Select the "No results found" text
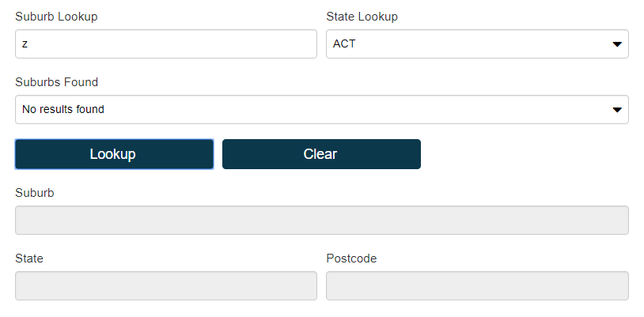 tap(63, 110)
